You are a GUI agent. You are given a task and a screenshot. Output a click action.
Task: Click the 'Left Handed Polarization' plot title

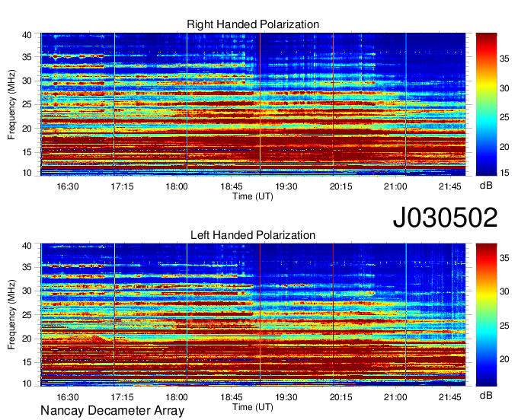tap(253, 235)
